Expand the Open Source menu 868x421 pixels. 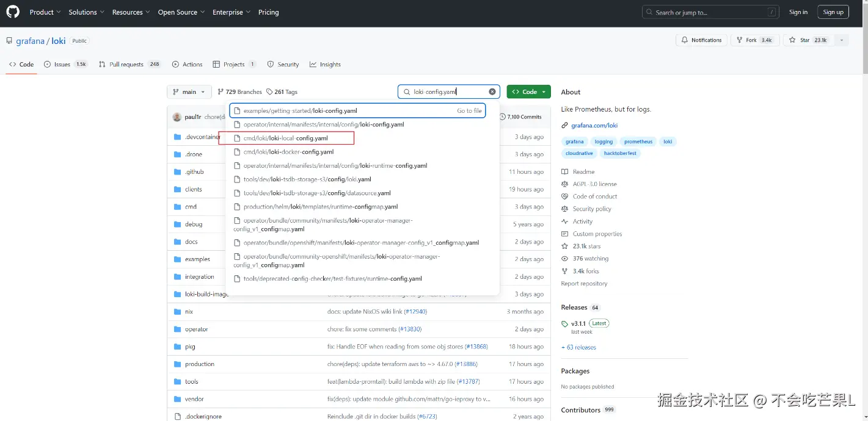[x=181, y=12]
